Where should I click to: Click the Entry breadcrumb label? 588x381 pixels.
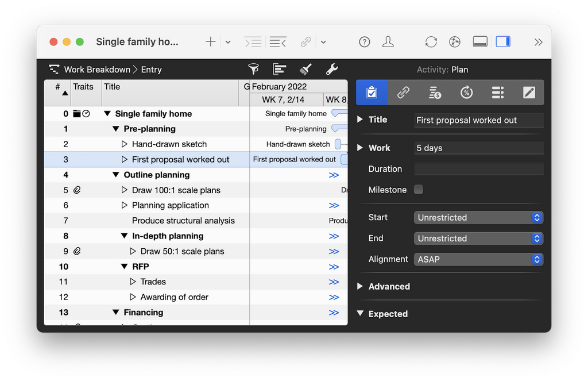point(152,70)
